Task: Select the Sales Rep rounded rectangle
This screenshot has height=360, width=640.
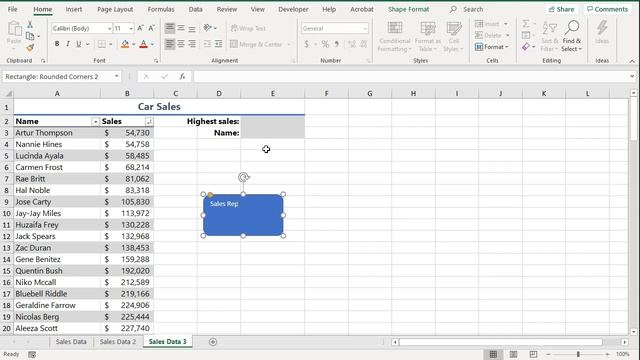Action: pyautogui.click(x=243, y=215)
